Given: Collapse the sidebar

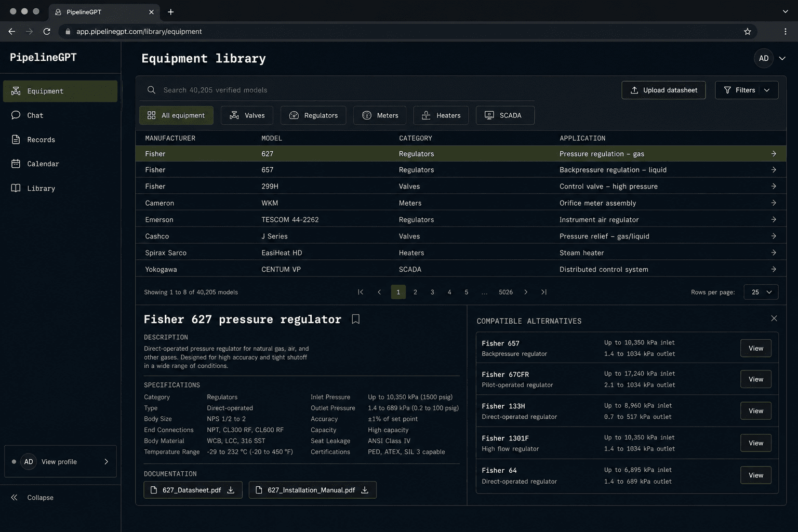Looking at the screenshot, I should pyautogui.click(x=32, y=498).
